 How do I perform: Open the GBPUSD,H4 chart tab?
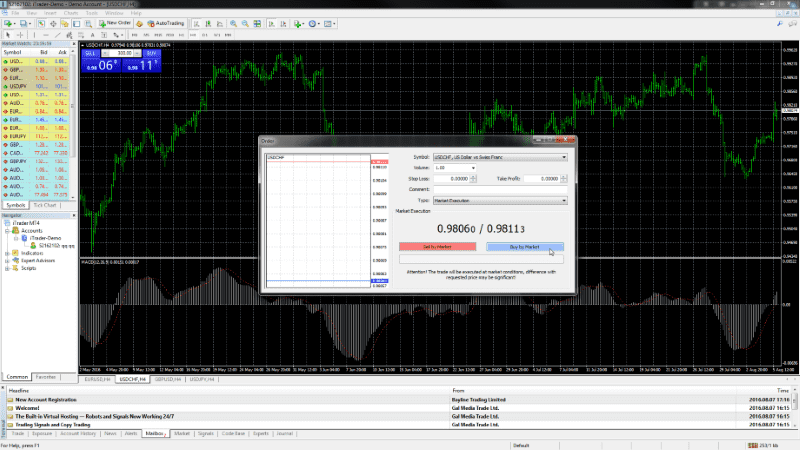[x=168, y=380]
